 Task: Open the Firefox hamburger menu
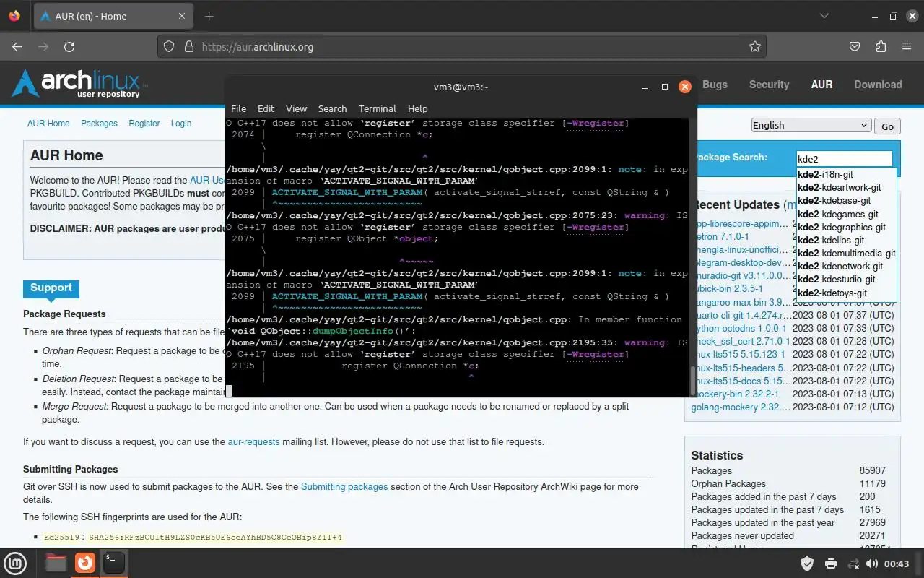[907, 46]
